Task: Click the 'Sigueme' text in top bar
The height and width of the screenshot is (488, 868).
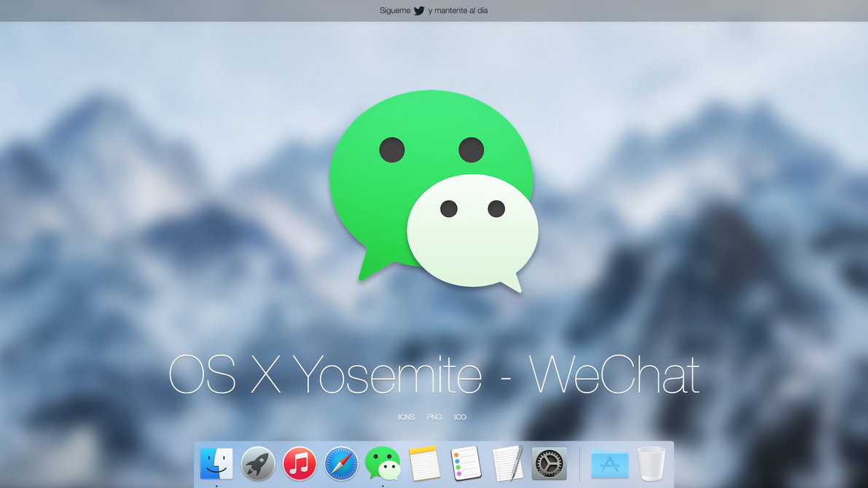Action: 395,10
